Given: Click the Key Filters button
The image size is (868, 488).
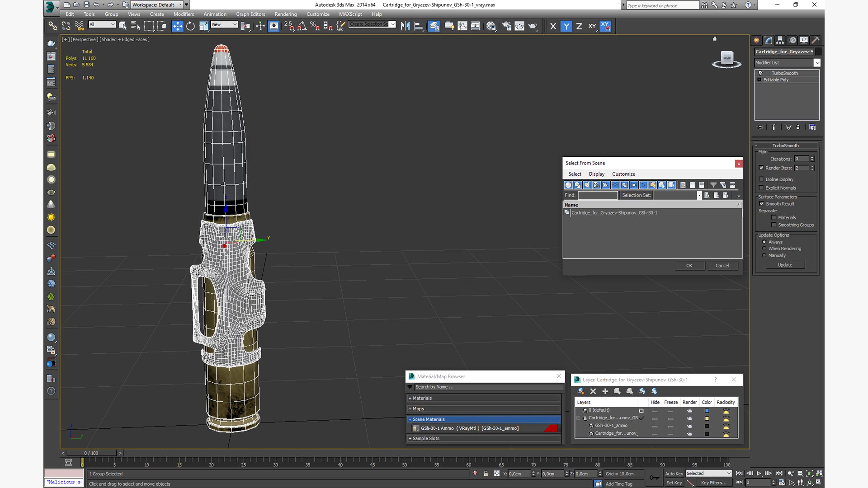Looking at the screenshot, I should tap(713, 483).
